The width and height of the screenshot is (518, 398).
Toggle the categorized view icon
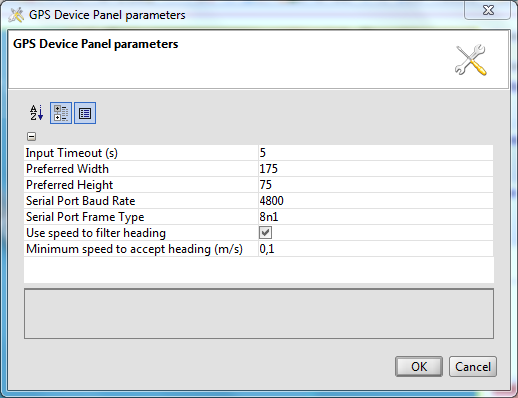(61, 113)
